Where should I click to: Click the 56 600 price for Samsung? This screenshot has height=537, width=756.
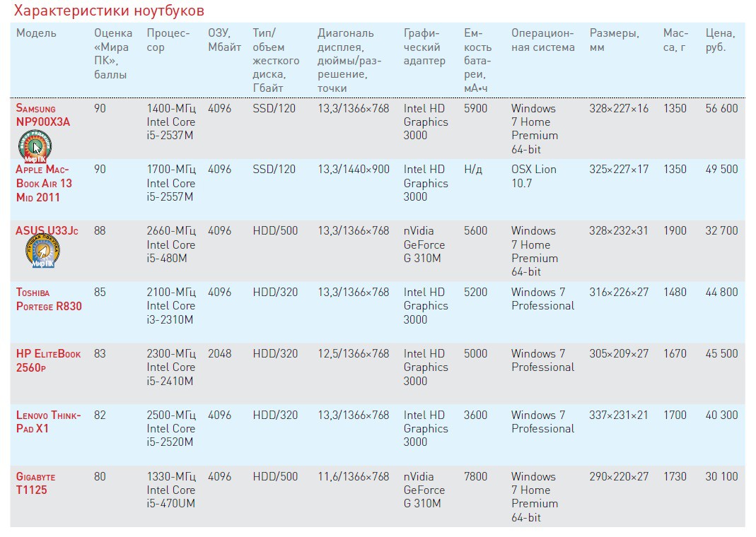coord(721,108)
